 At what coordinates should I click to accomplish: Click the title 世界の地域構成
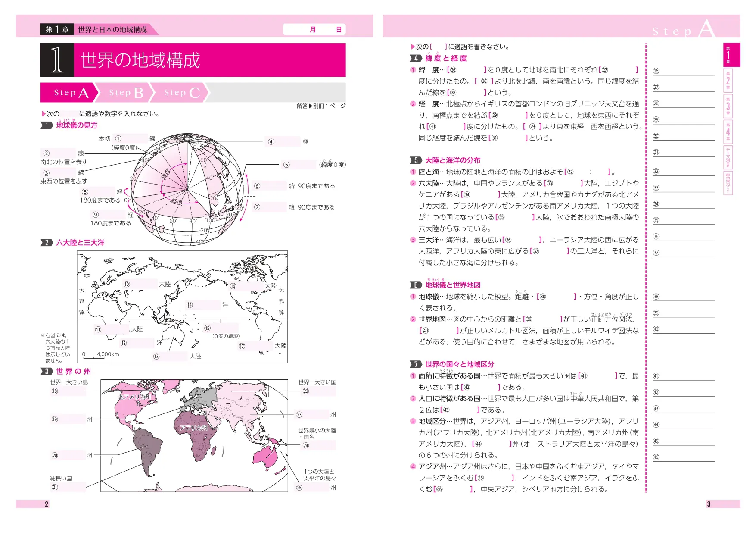click(x=140, y=60)
